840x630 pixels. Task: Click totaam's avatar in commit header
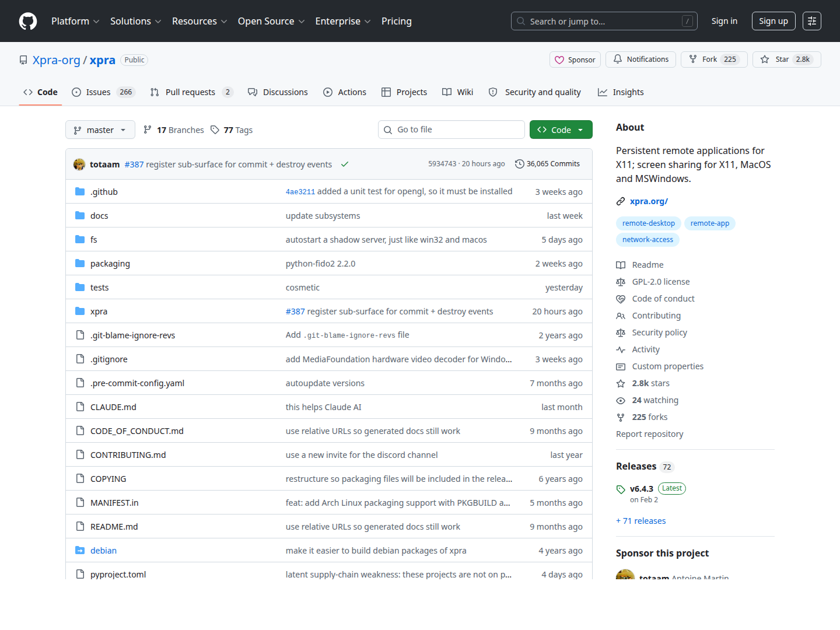pos(79,164)
